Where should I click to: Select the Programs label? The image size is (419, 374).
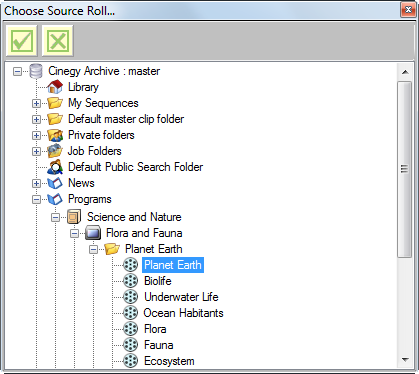point(90,199)
